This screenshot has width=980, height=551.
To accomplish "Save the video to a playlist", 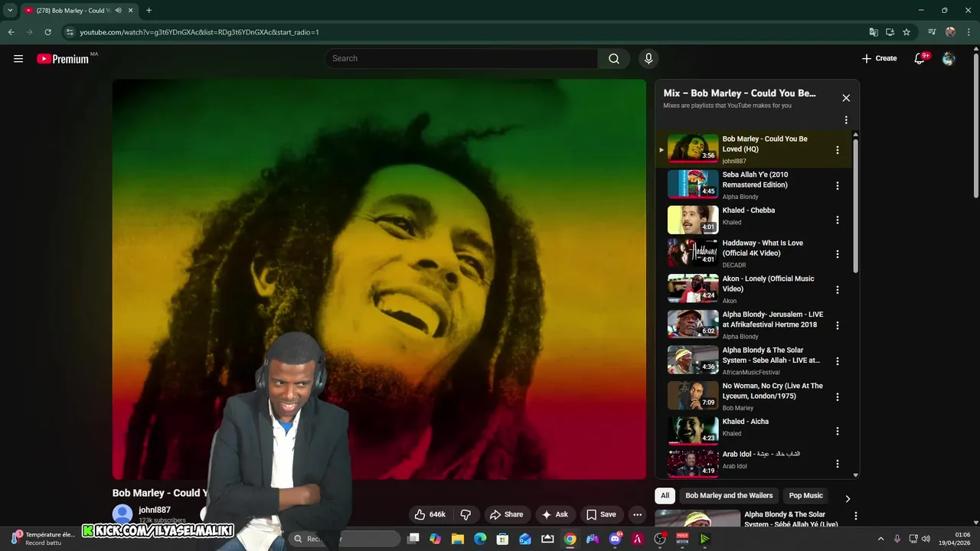I will tap(601, 514).
